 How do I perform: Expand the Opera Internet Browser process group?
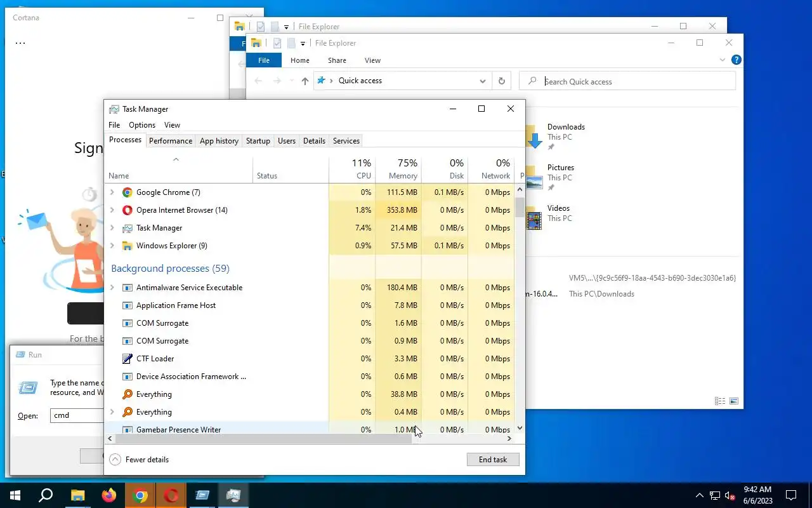pos(112,210)
